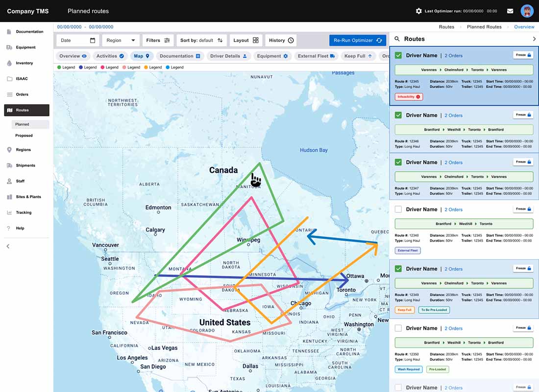
Task: Click the Documentation sidebar icon
Action: pyautogui.click(x=9, y=32)
